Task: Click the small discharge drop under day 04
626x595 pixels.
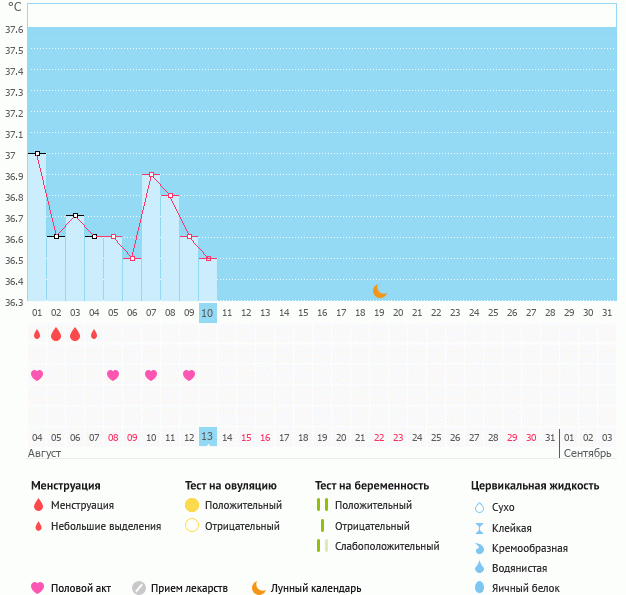Action: tap(94, 334)
